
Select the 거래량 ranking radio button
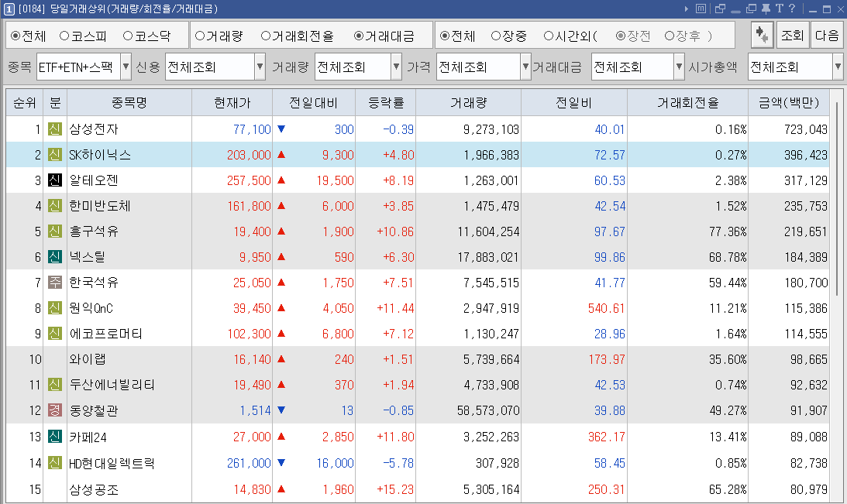(199, 36)
